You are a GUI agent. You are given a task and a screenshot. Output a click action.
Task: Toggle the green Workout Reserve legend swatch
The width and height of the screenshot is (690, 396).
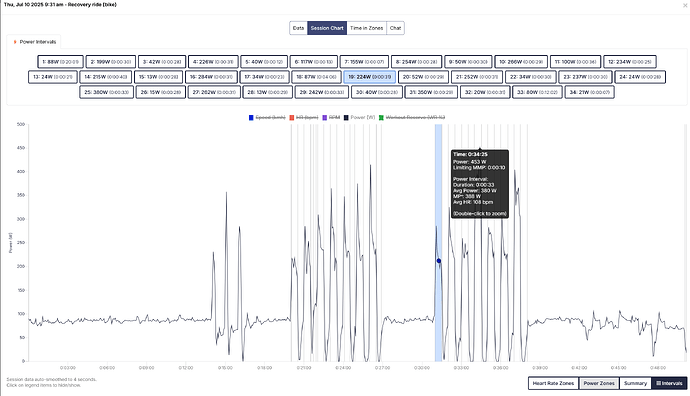point(382,117)
